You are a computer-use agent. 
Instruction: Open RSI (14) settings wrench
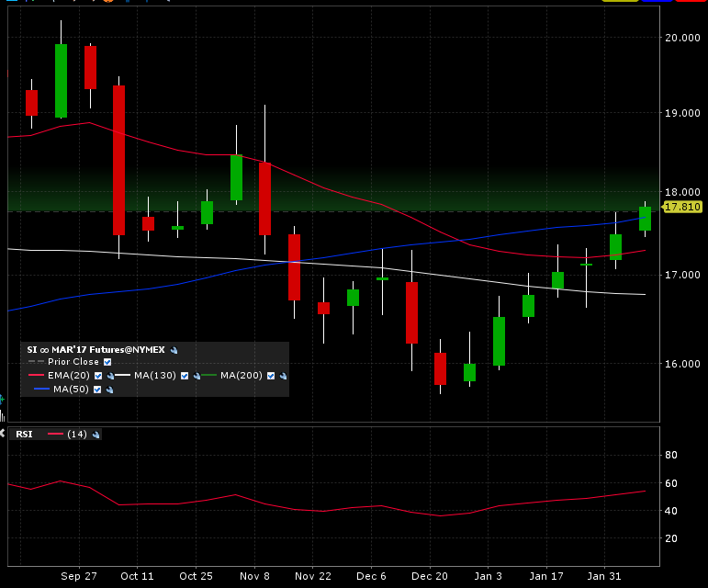96,435
